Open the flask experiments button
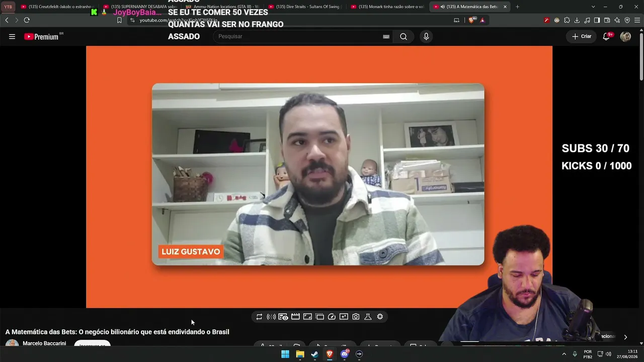 [368, 317]
